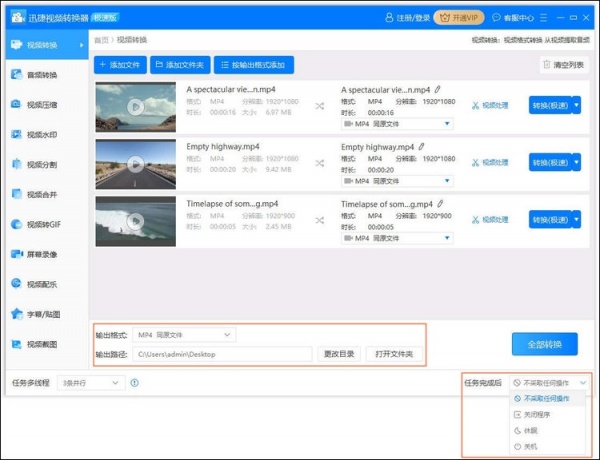
Task: Open format dropdown of Timelapse row
Action: tap(397, 238)
